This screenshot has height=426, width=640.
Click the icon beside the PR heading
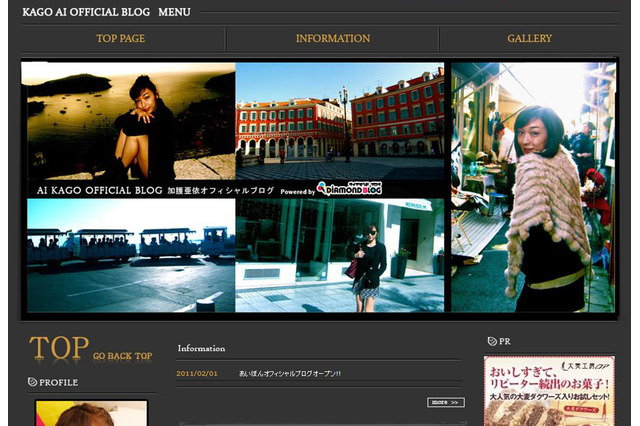[492, 341]
